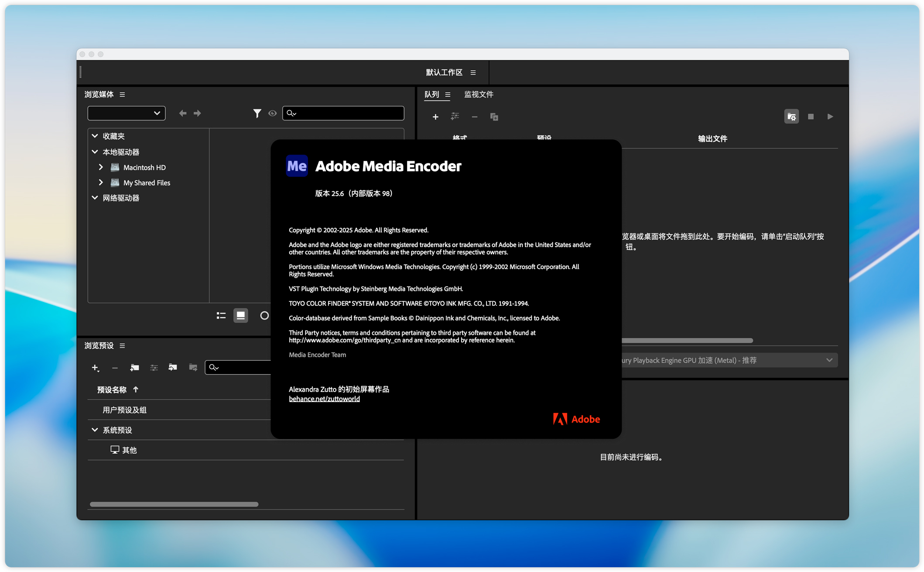Click the filter funnel icon in media browser
The image size is (924, 572).
pos(257,114)
